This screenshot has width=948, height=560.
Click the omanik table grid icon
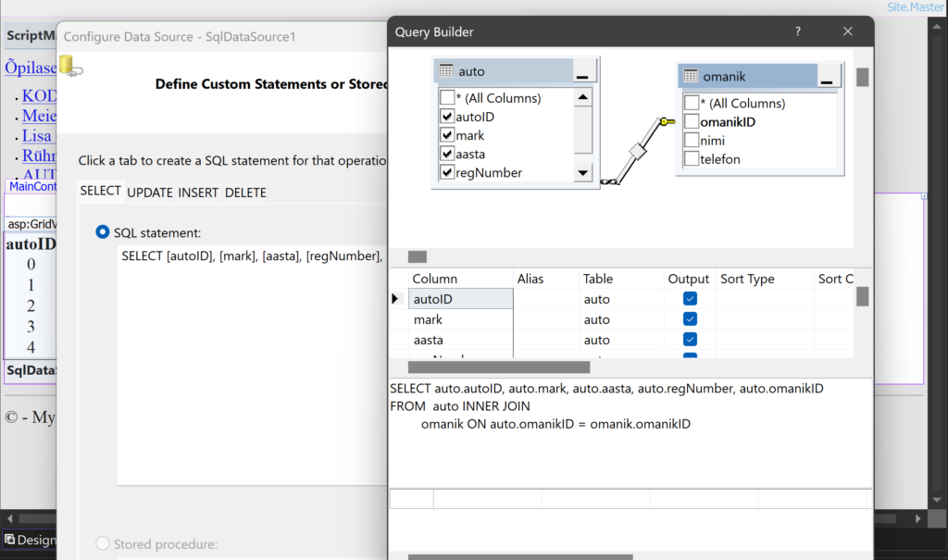tap(691, 77)
